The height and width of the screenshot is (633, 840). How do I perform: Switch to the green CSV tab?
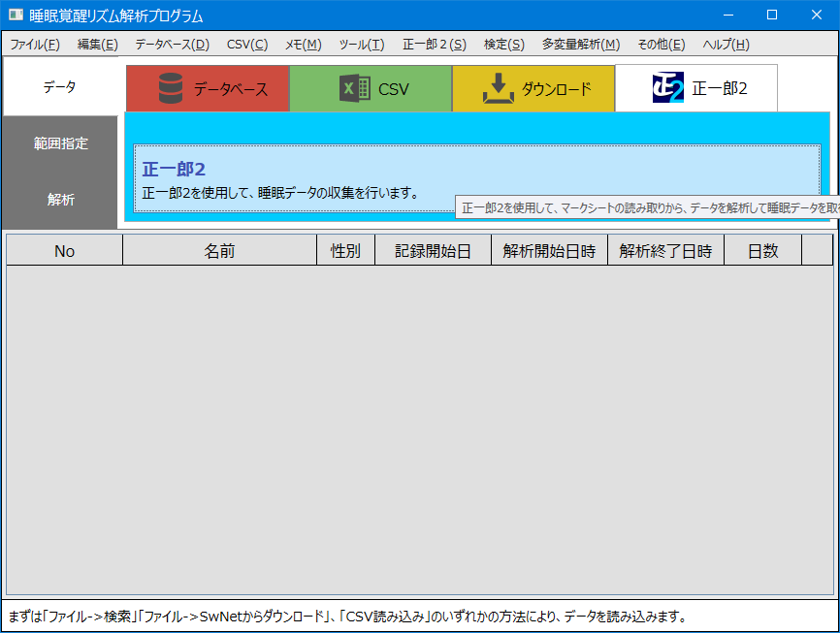[x=371, y=88]
